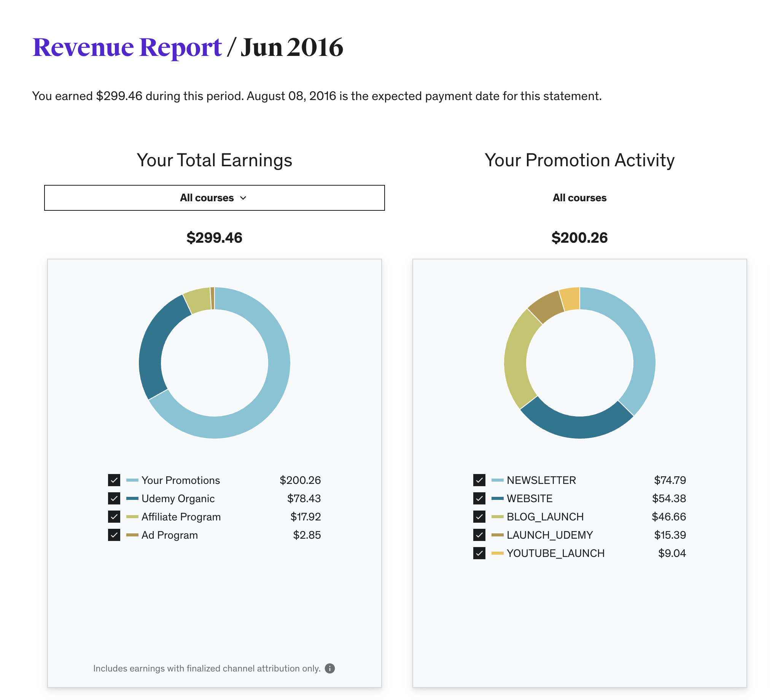Click the NEWSLETTER legend label
The image size is (770, 700).
click(x=541, y=480)
